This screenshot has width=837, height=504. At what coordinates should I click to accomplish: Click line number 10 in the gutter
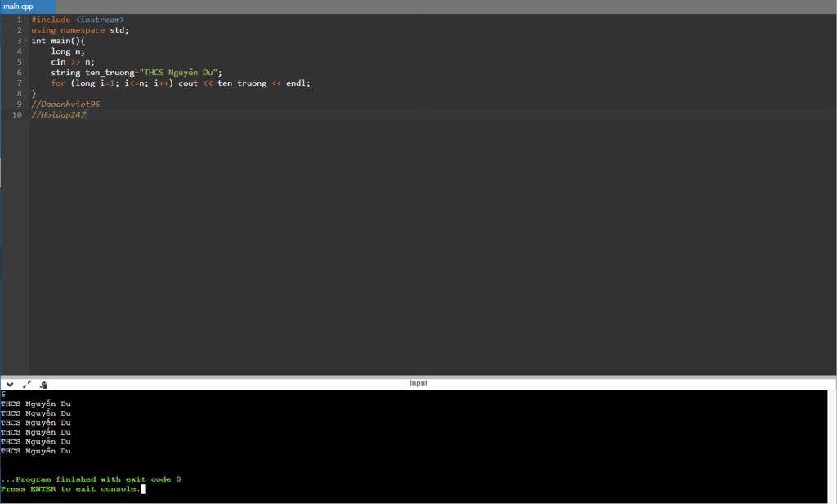click(17, 115)
